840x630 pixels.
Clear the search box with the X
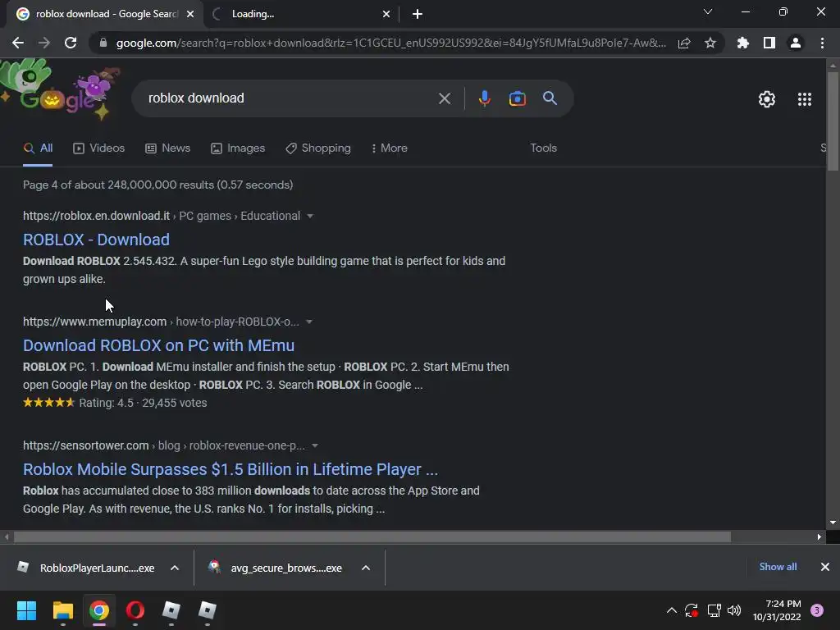[444, 98]
